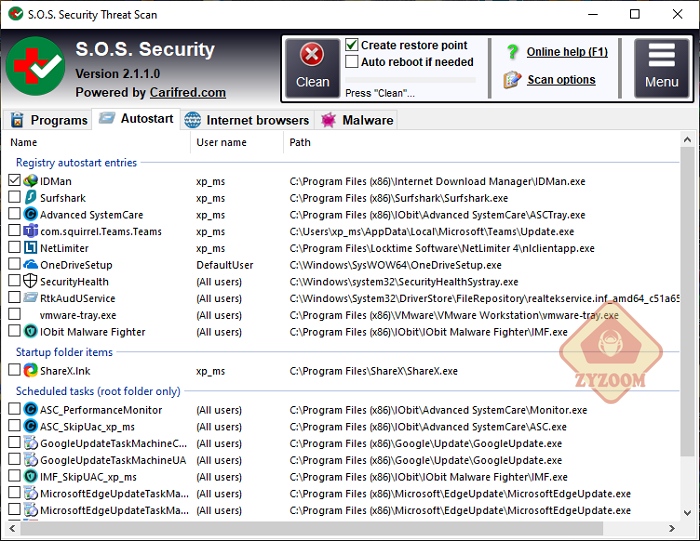Image resolution: width=700 pixels, height=541 pixels.
Task: Click the green question mark help icon
Action: tap(512, 52)
